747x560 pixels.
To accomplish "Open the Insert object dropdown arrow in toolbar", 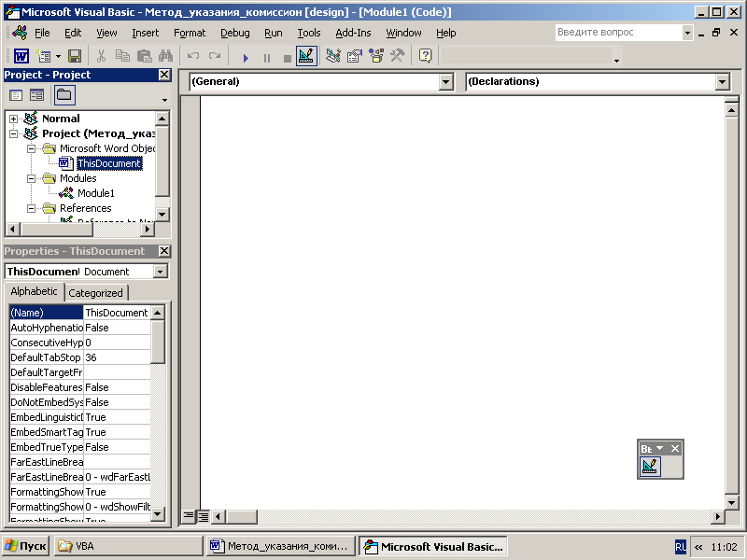I will coord(58,57).
